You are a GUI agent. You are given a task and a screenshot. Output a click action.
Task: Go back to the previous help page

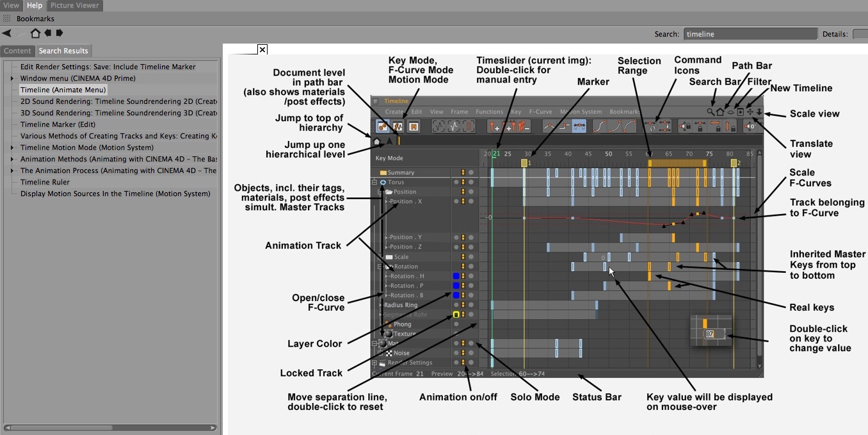[6, 33]
